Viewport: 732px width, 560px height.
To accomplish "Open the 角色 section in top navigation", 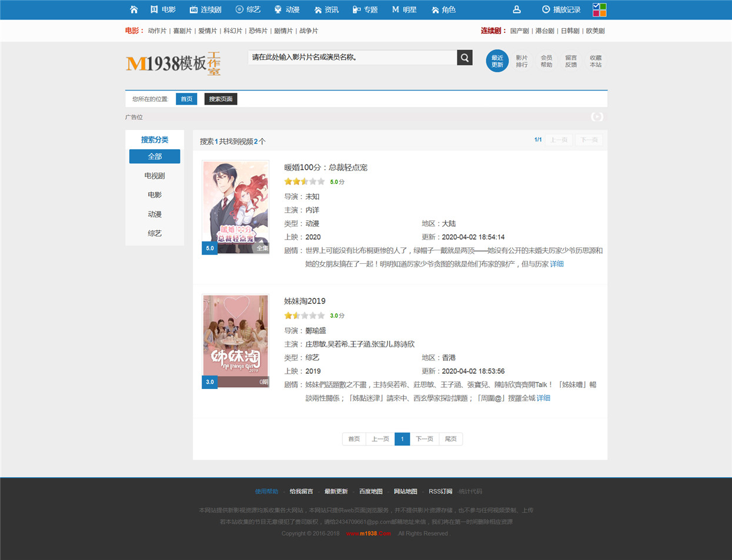I will point(443,9).
